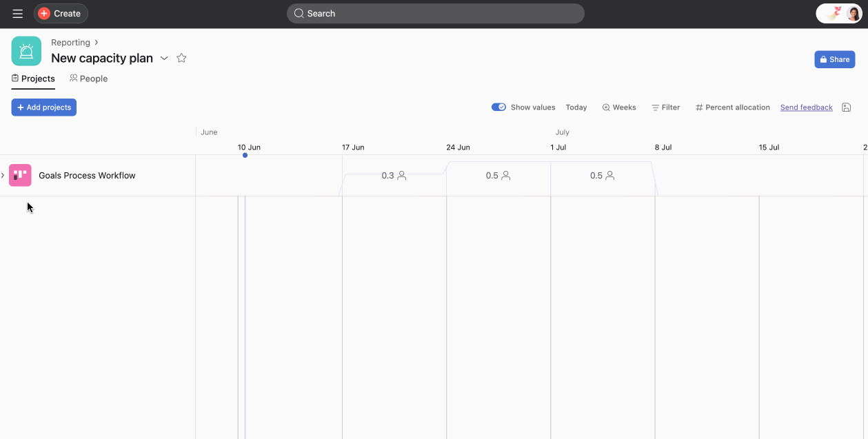Open the profile avatar menu
Viewport: 868px width, 439px height.
(852, 13)
